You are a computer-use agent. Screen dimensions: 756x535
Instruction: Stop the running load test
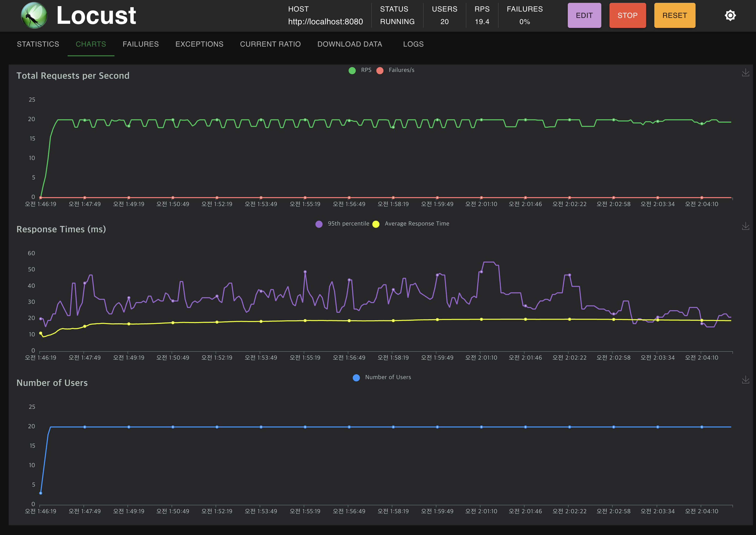(x=627, y=15)
